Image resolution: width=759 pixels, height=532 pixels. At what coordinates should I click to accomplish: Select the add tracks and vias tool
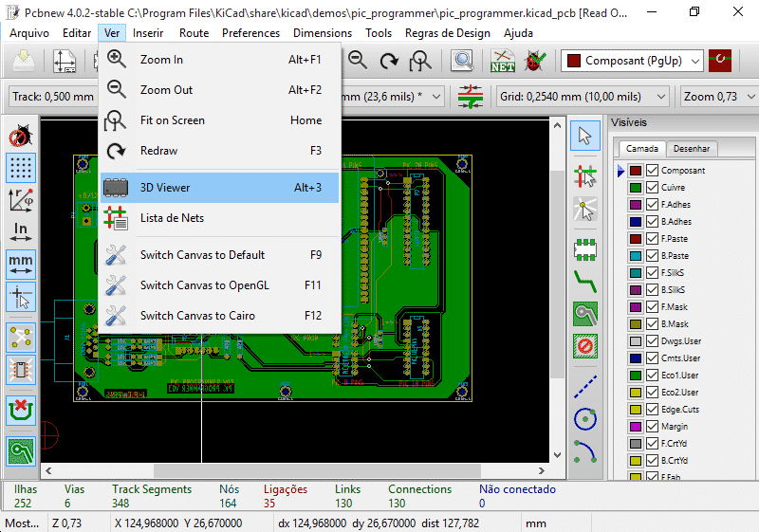(x=584, y=282)
